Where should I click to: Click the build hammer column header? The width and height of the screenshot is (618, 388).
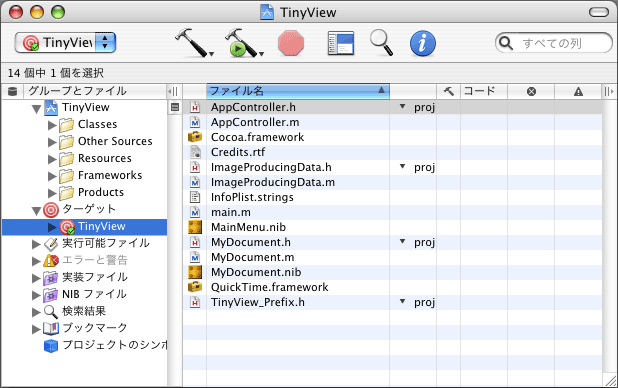(449, 91)
